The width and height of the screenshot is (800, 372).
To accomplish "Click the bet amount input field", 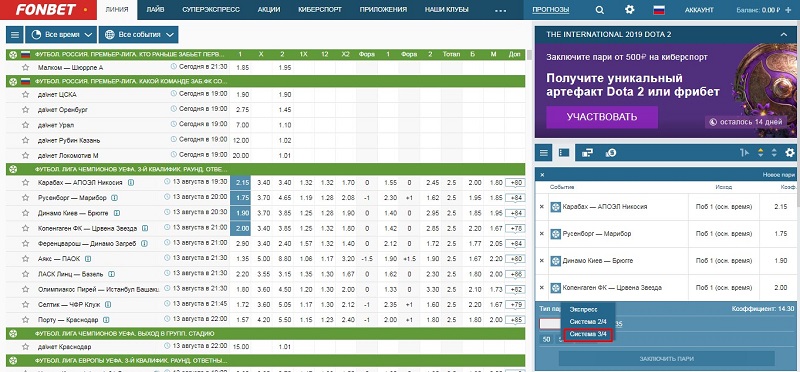I will (x=551, y=324).
